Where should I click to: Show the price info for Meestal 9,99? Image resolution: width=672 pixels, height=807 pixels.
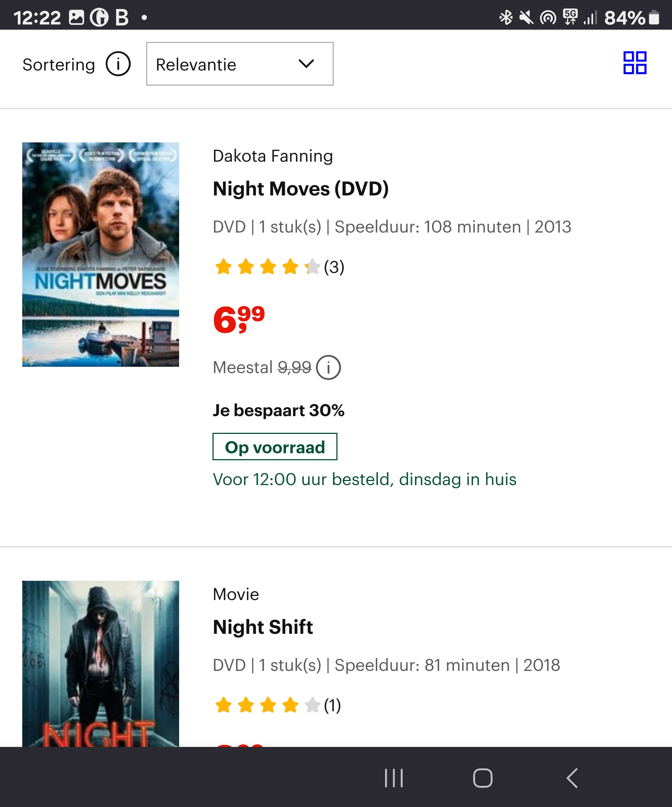click(328, 368)
